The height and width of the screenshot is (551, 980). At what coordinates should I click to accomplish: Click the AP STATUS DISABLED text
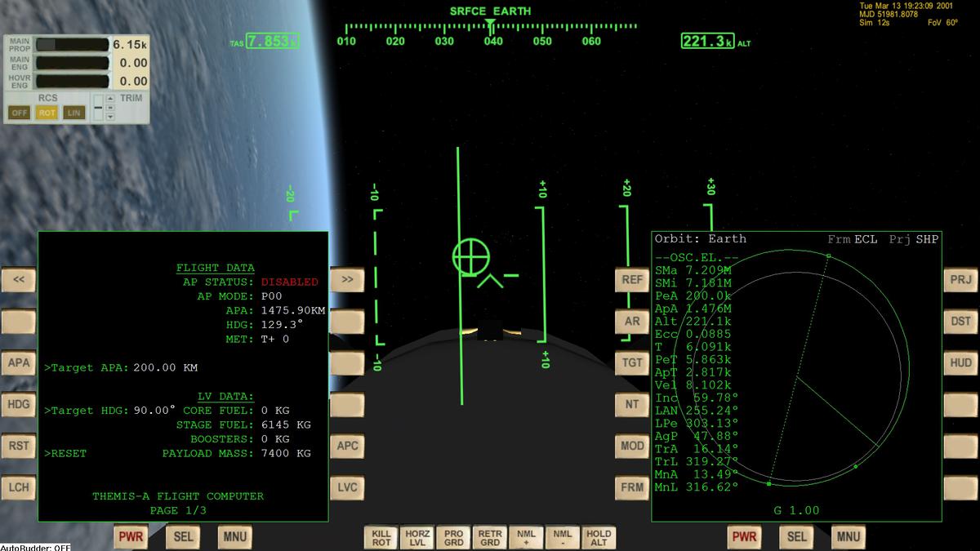point(250,282)
